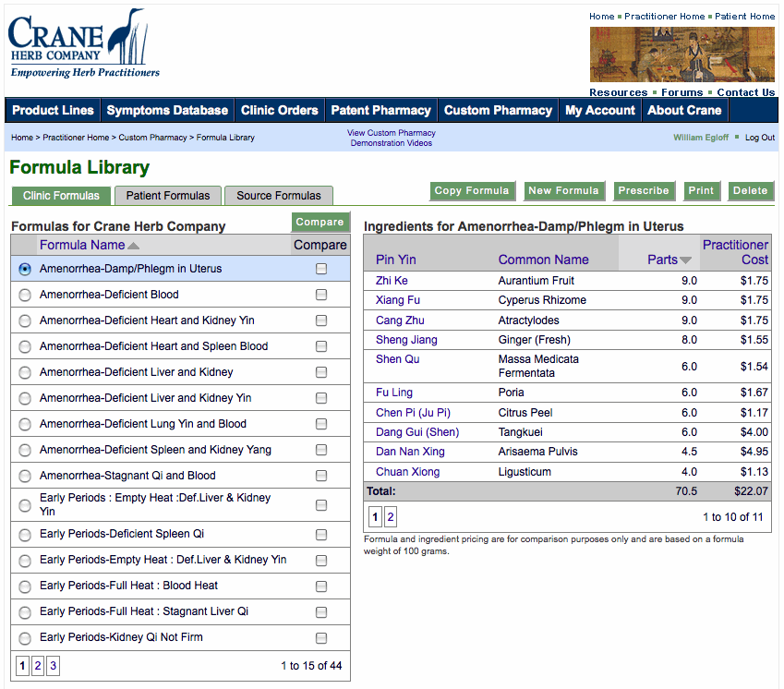
Task: Open the Product Lines menu
Action: 53,110
